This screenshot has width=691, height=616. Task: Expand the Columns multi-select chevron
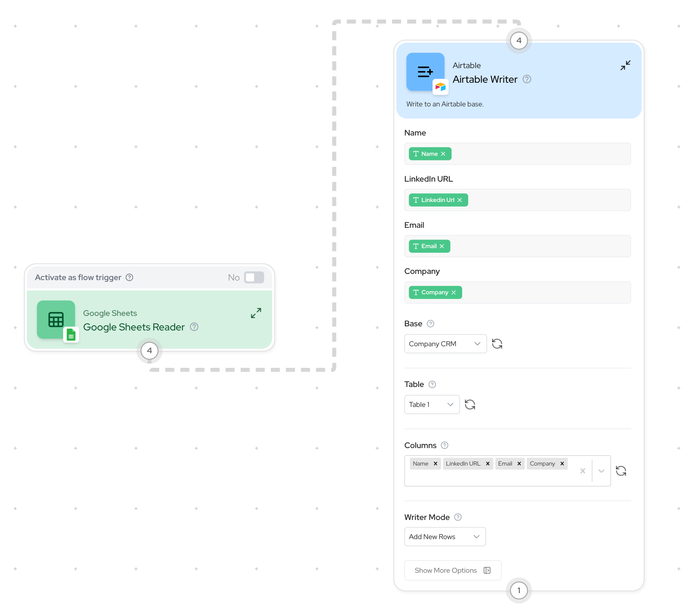pyautogui.click(x=601, y=471)
